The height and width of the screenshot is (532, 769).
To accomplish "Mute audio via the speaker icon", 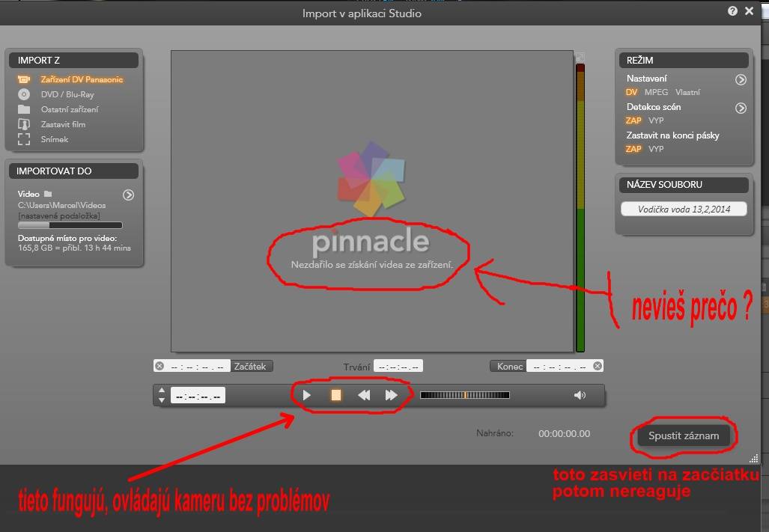I will point(580,395).
